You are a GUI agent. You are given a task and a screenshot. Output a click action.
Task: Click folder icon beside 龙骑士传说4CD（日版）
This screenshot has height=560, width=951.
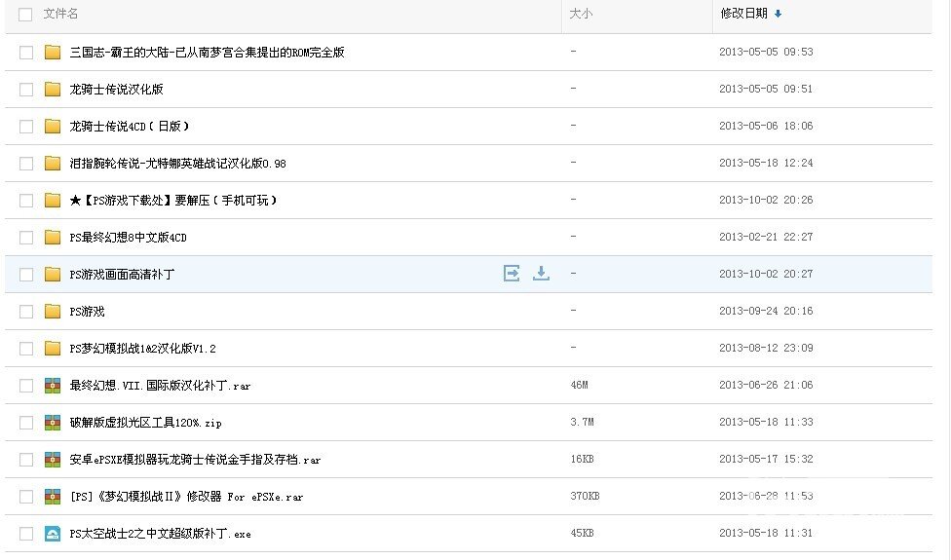pos(53,126)
